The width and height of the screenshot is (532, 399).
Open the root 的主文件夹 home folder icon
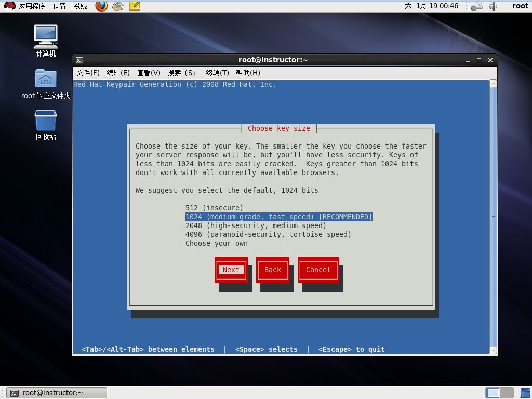[x=46, y=84]
